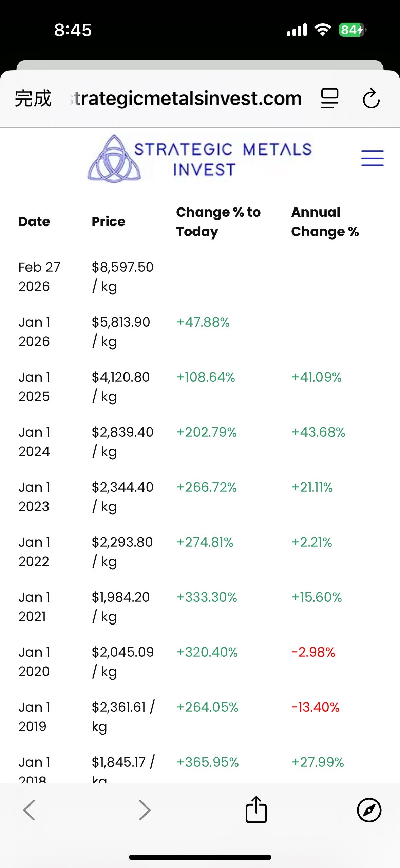Open the reader/page settings icon
Viewport: 400px width, 868px height.
[330, 98]
